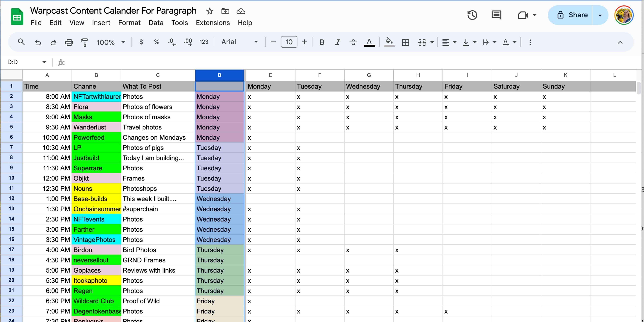Click the move to folder icon

point(225,11)
